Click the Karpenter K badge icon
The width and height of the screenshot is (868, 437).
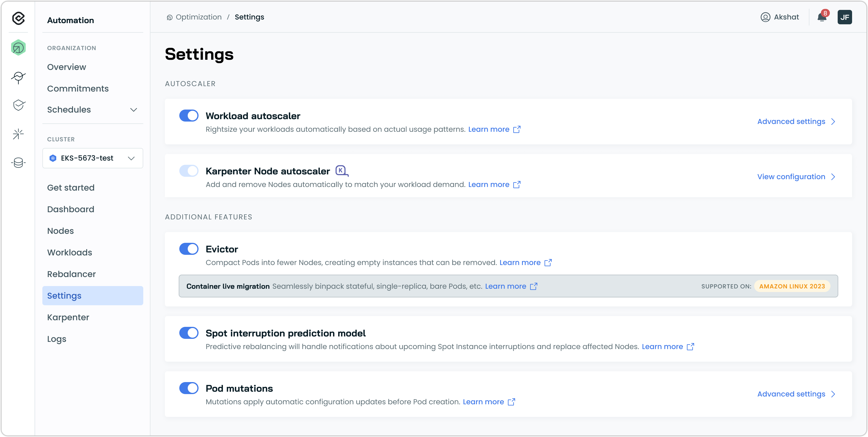(341, 171)
